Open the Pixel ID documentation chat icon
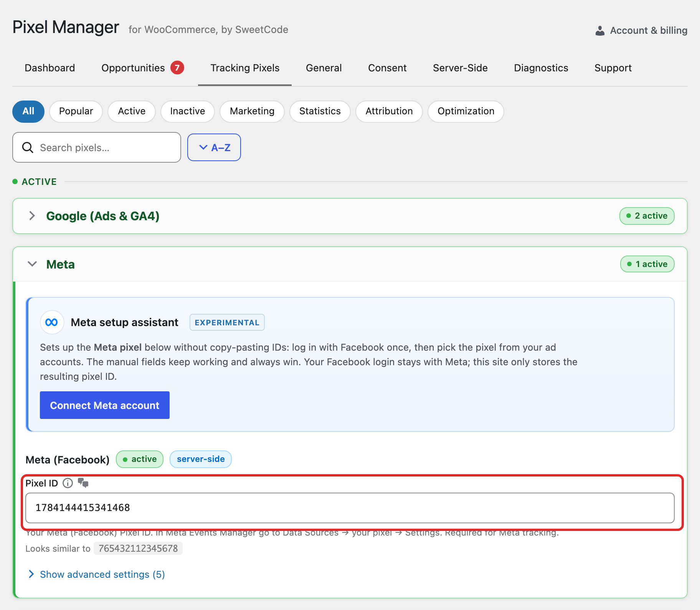The height and width of the screenshot is (610, 700). coord(83,483)
